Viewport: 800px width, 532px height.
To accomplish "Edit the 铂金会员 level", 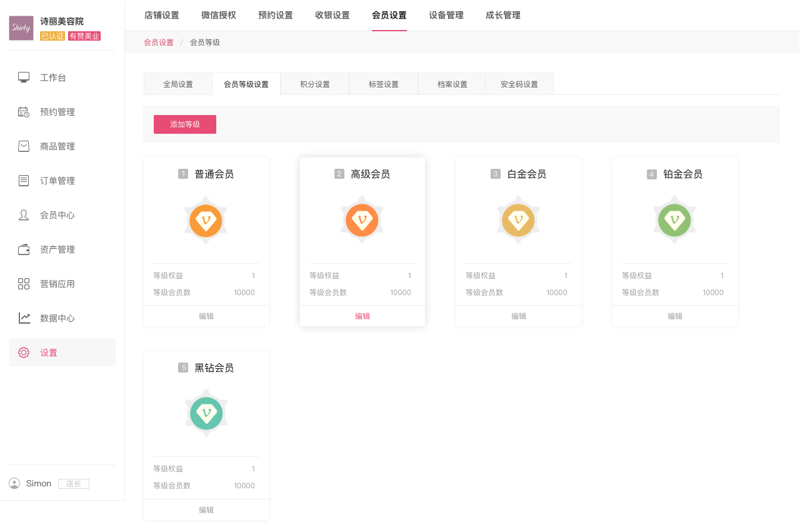I will click(675, 316).
